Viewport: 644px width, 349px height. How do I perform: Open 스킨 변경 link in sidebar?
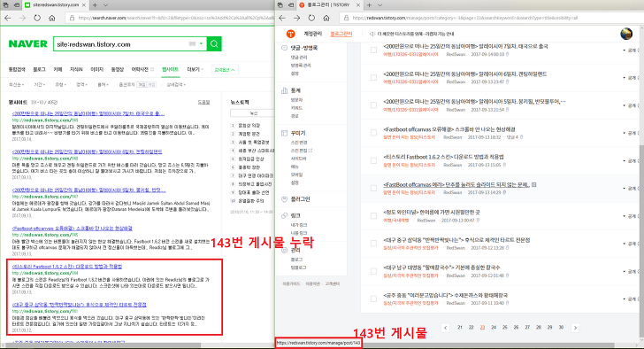[299, 143]
